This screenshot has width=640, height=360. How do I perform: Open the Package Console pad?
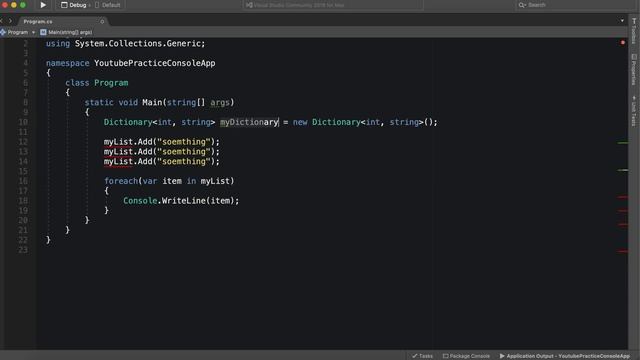point(466,356)
